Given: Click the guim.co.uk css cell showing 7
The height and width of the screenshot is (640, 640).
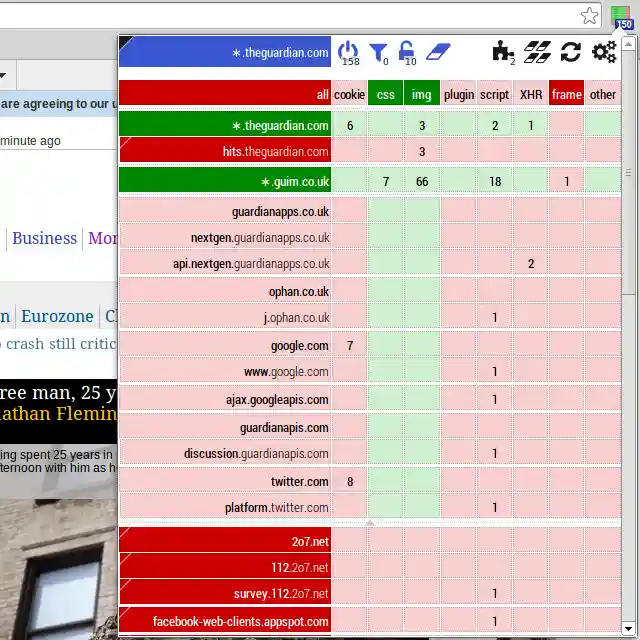Looking at the screenshot, I should 385,180.
